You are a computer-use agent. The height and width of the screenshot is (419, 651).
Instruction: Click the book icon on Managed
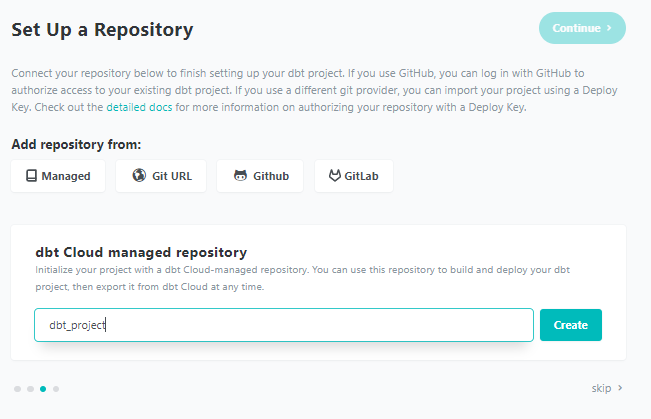click(30, 176)
